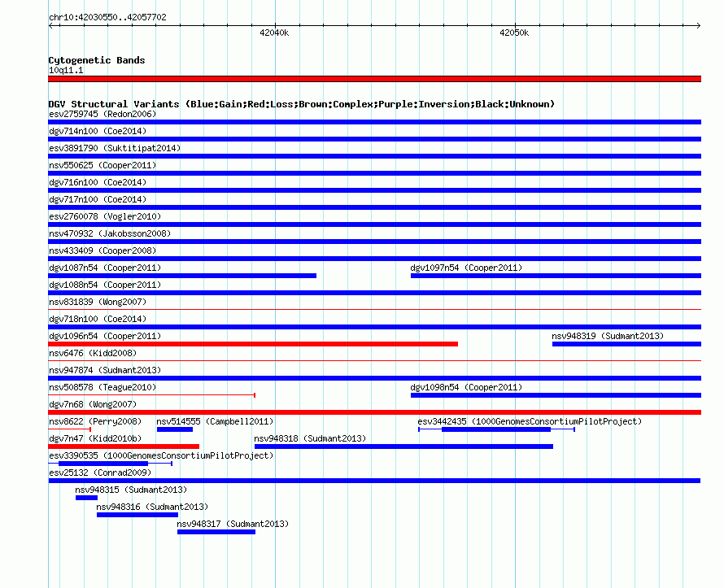Click the chr10:42030550..42057702 coordinates text
This screenshot has height=588, width=724.
point(107,17)
